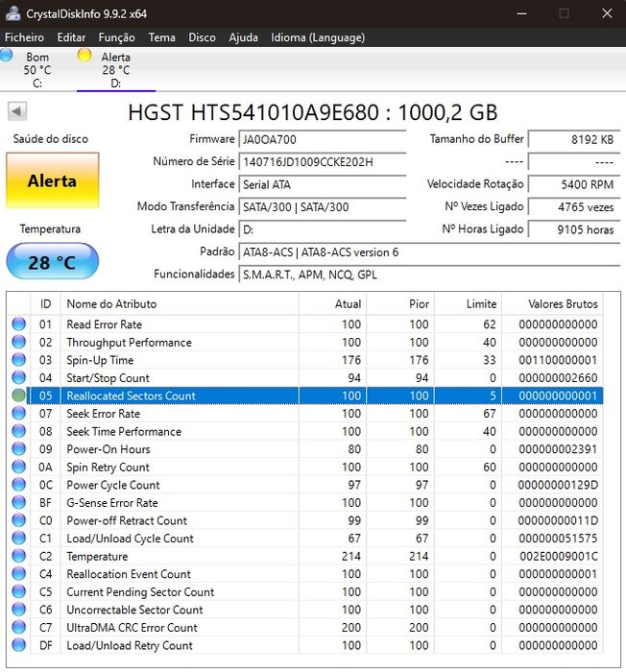Click status icon of Seek Time Performance row
This screenshot has height=672, width=626.
click(18, 431)
